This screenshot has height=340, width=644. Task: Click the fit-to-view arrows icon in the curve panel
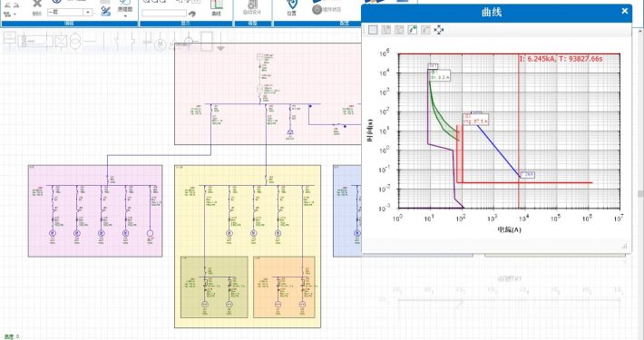439,30
